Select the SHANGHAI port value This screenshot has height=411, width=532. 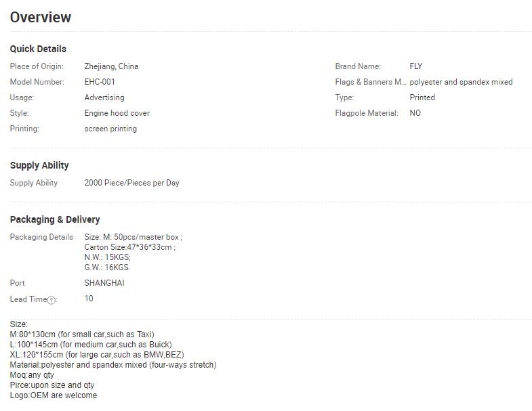(x=104, y=283)
